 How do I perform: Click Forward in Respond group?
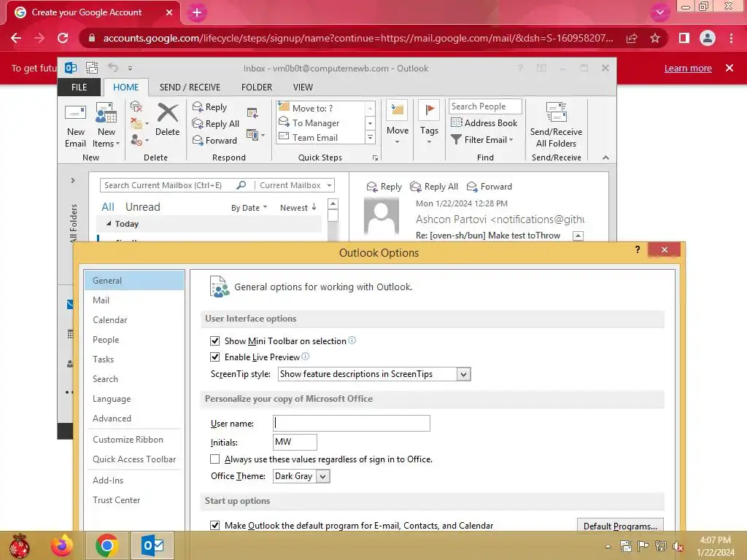pos(214,141)
